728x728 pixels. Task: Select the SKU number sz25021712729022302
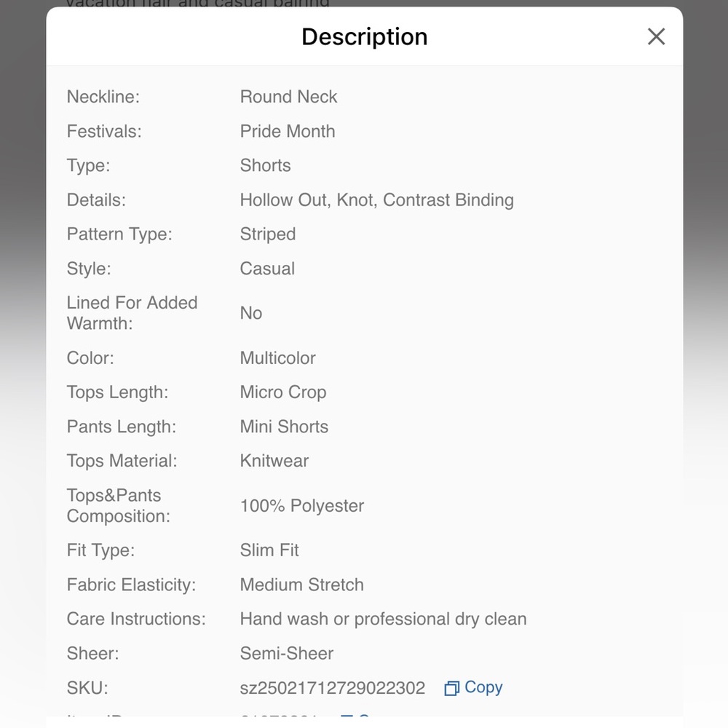click(x=333, y=688)
